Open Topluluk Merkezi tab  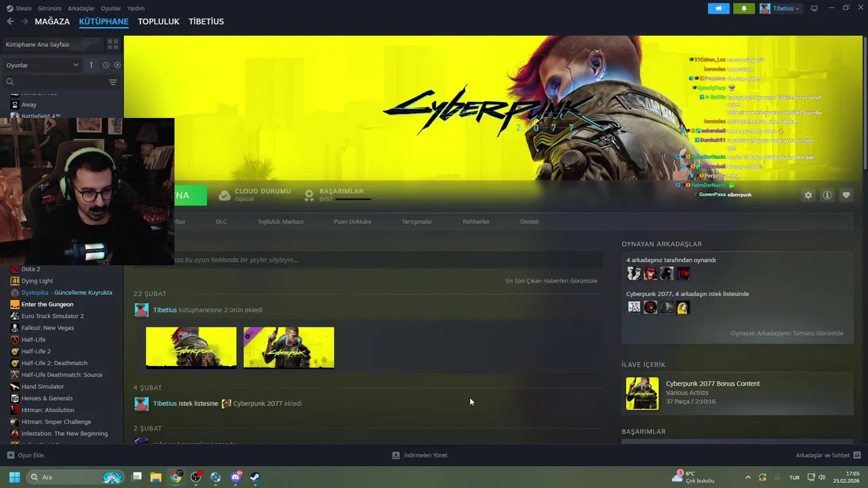[280, 222]
